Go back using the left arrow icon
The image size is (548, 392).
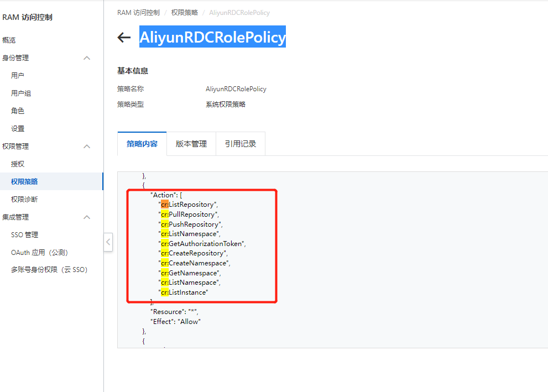(124, 38)
